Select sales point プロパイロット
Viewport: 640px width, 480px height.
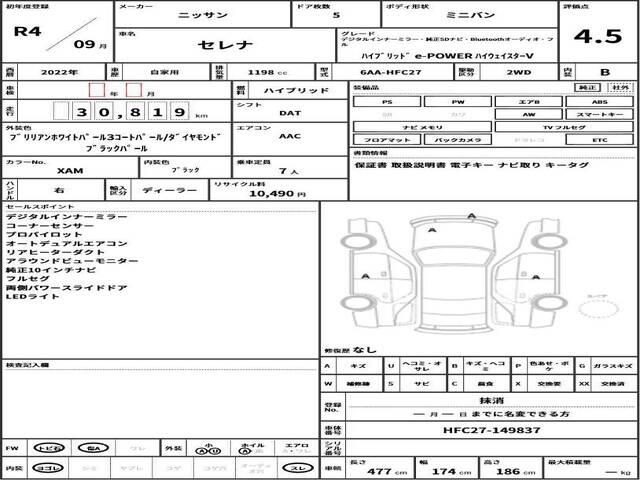coord(44,235)
